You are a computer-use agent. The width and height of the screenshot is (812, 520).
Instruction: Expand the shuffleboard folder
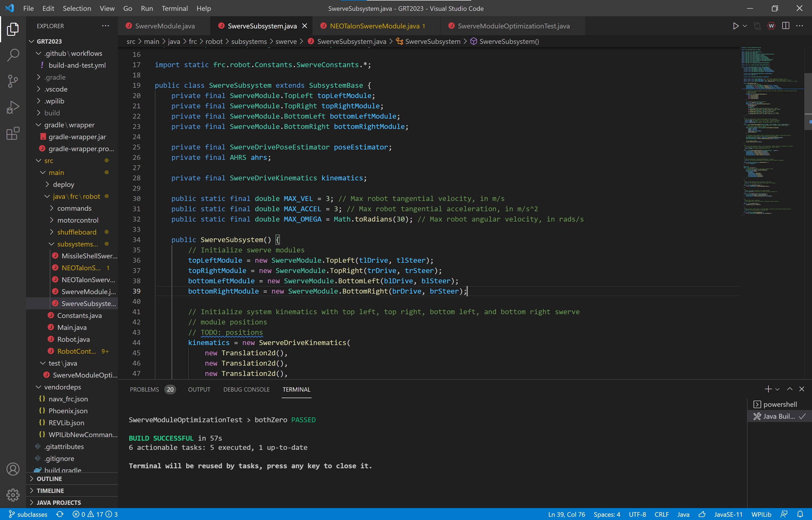point(72,232)
